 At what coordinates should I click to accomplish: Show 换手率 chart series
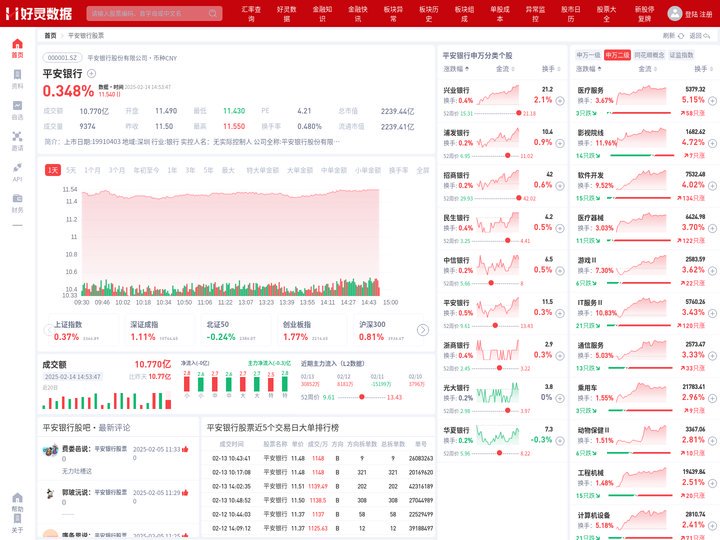(x=399, y=170)
